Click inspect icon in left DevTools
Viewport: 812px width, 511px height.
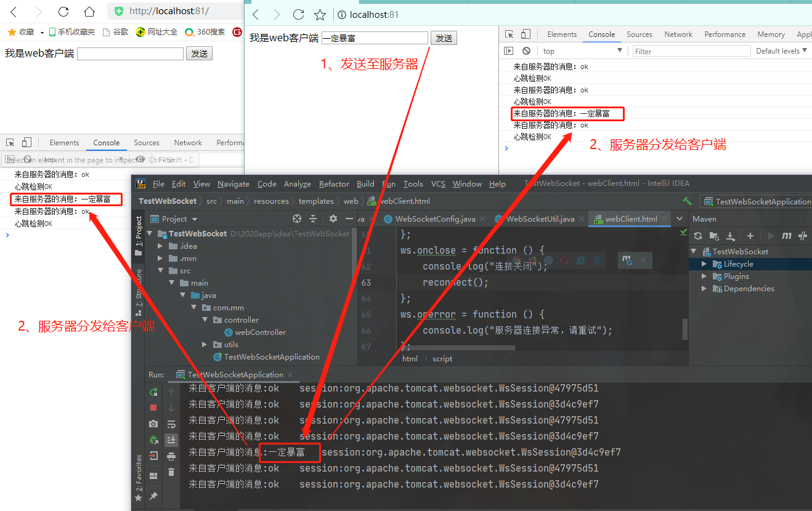10,143
